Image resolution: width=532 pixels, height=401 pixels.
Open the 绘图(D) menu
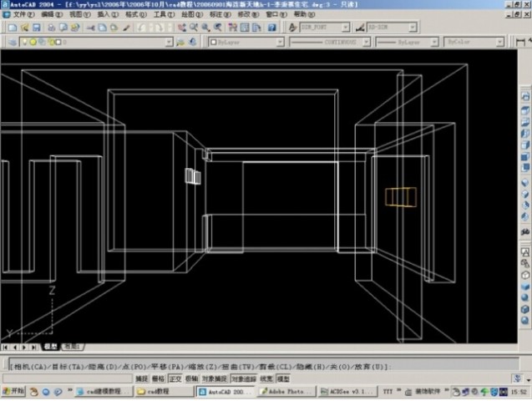(x=191, y=15)
